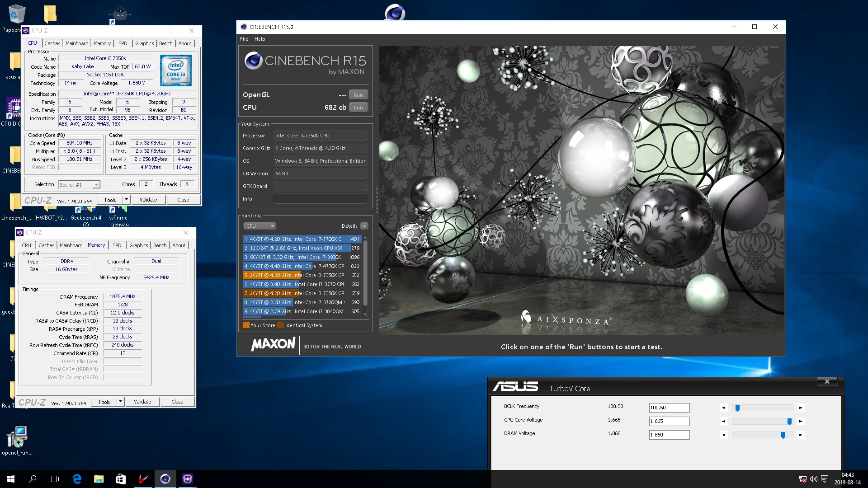Click the BCLK Frequency slider handle
The image size is (868, 488).
pos(737,408)
